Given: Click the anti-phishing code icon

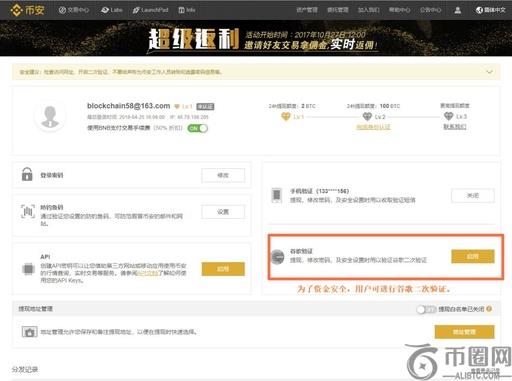Looking at the screenshot, I should pos(28,212).
